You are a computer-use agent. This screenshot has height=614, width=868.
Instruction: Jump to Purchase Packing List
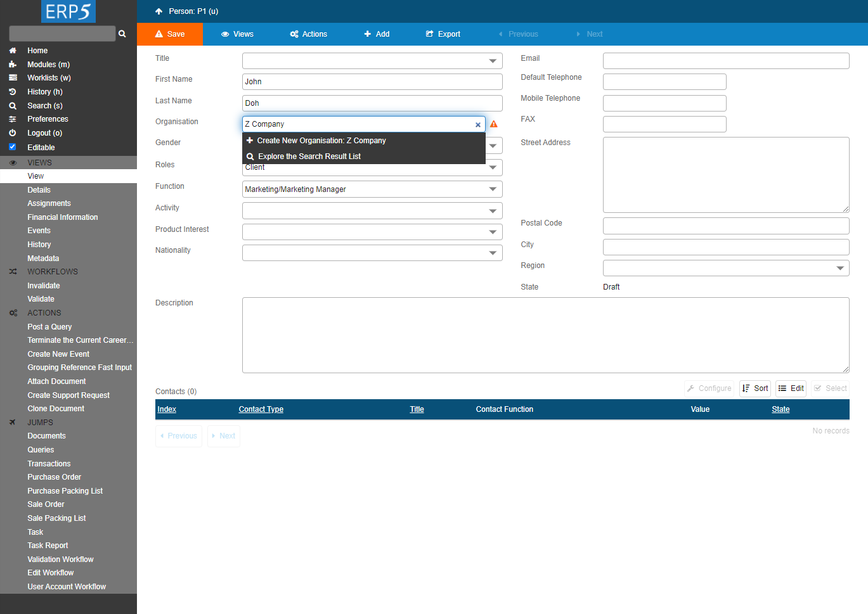[x=68, y=491]
